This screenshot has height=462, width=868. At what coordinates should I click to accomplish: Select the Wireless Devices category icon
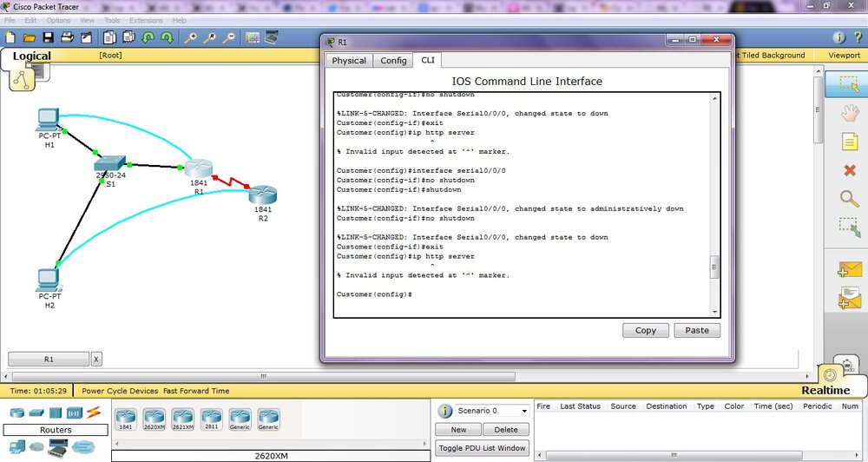(x=74, y=412)
